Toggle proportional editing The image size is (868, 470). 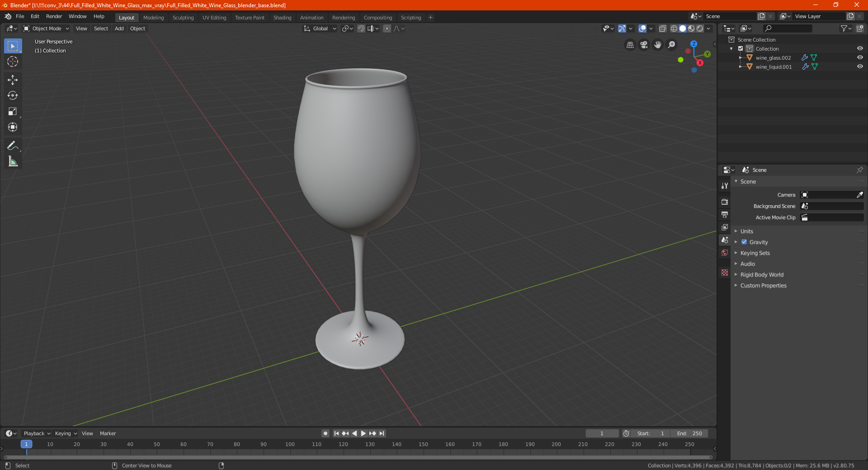click(x=387, y=28)
